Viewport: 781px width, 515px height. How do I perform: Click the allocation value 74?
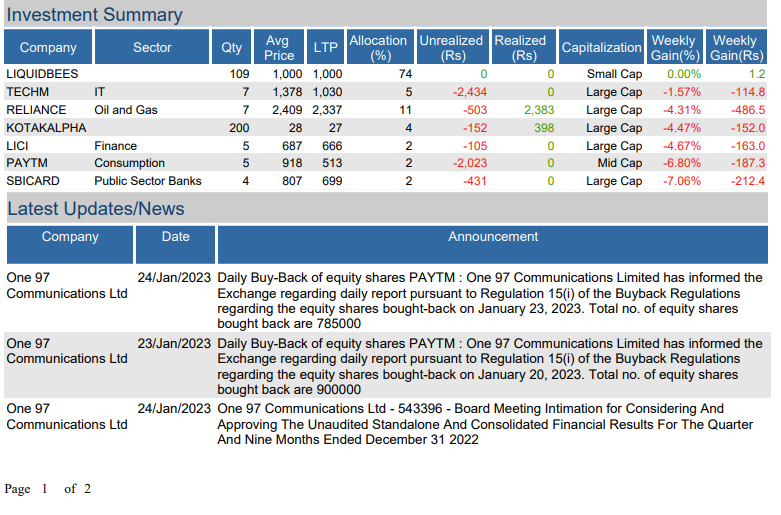pyautogui.click(x=405, y=74)
